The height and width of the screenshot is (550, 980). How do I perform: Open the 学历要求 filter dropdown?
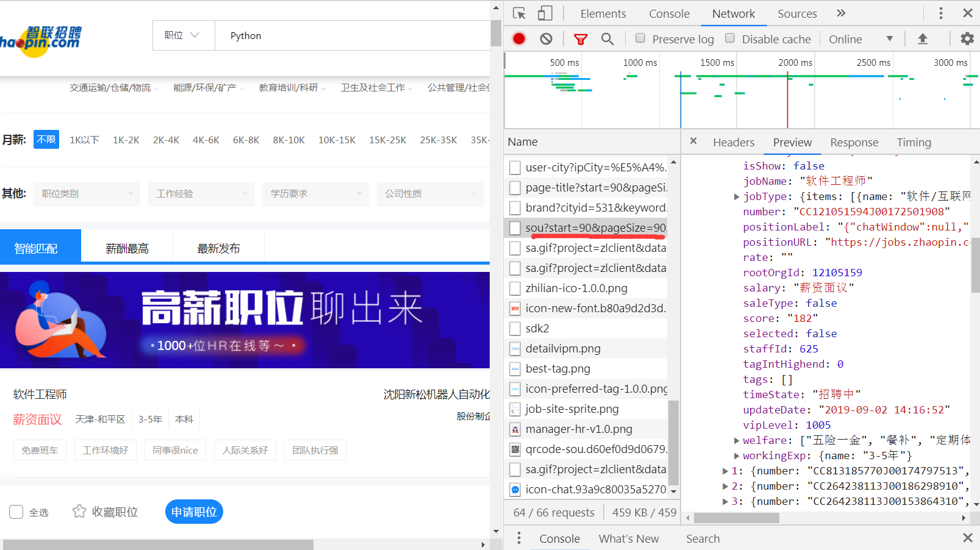[315, 194]
